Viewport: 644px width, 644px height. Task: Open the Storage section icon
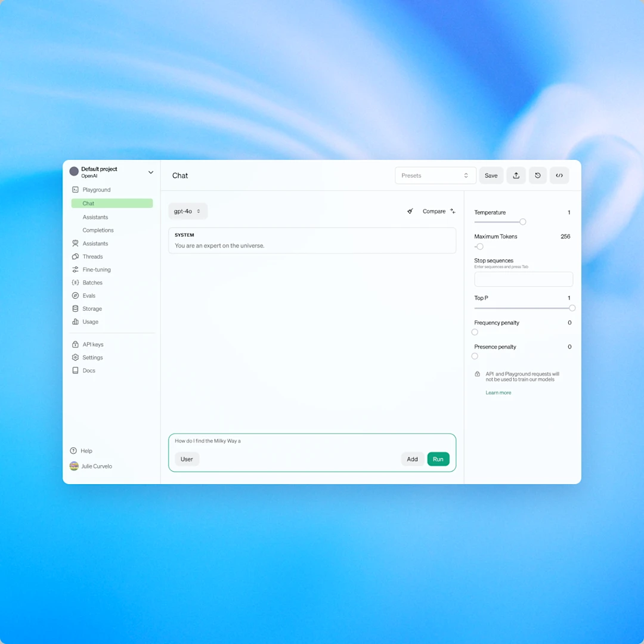[x=75, y=308]
